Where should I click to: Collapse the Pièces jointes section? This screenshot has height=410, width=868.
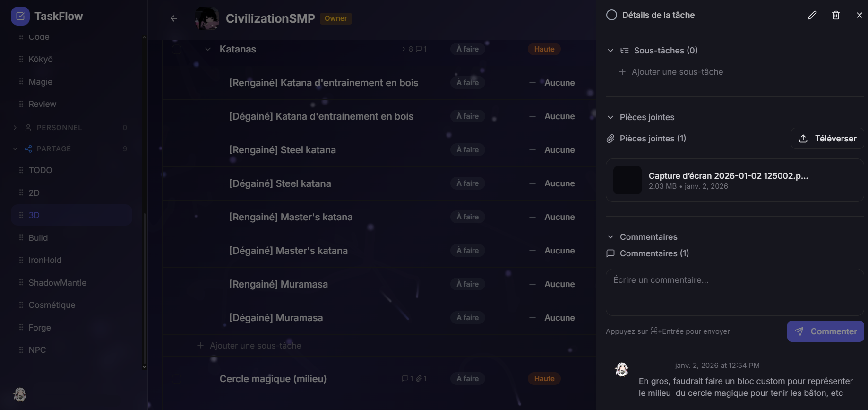[x=610, y=117]
